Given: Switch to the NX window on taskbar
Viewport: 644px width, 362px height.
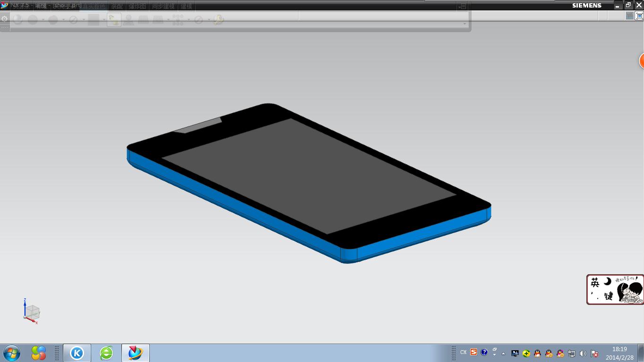Looking at the screenshot, I should coord(136,353).
